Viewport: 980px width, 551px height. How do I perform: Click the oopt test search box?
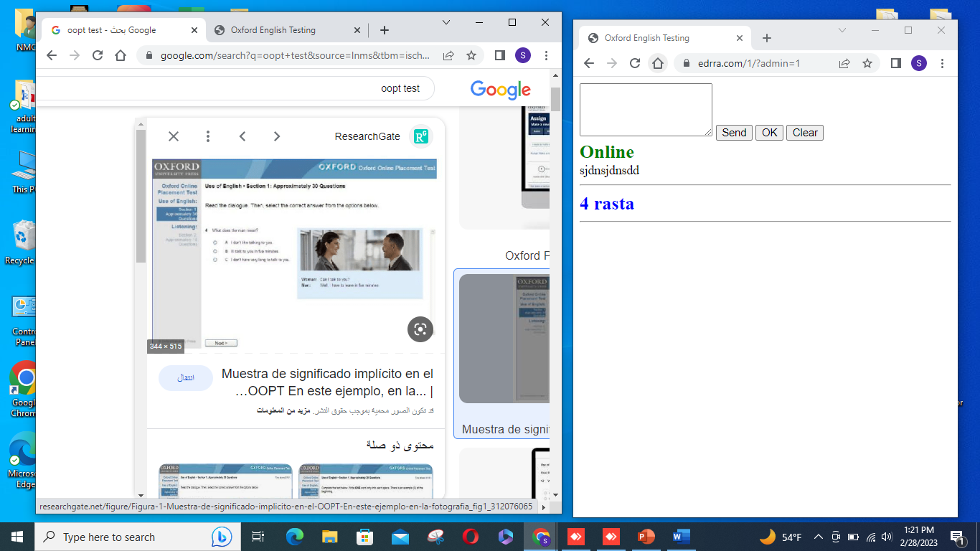coord(237,88)
